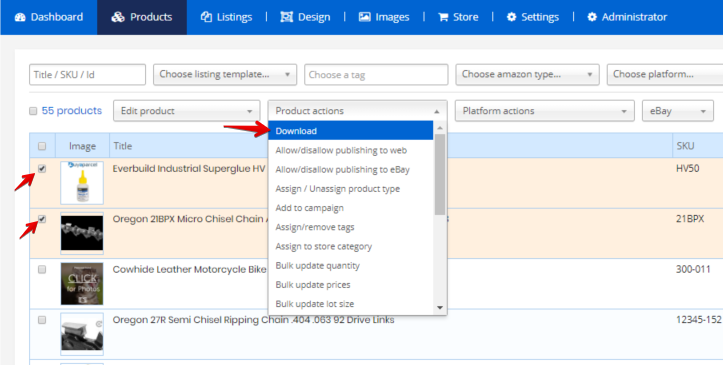The height and width of the screenshot is (365, 723).
Task: Open the Administrator tab
Action: click(627, 17)
